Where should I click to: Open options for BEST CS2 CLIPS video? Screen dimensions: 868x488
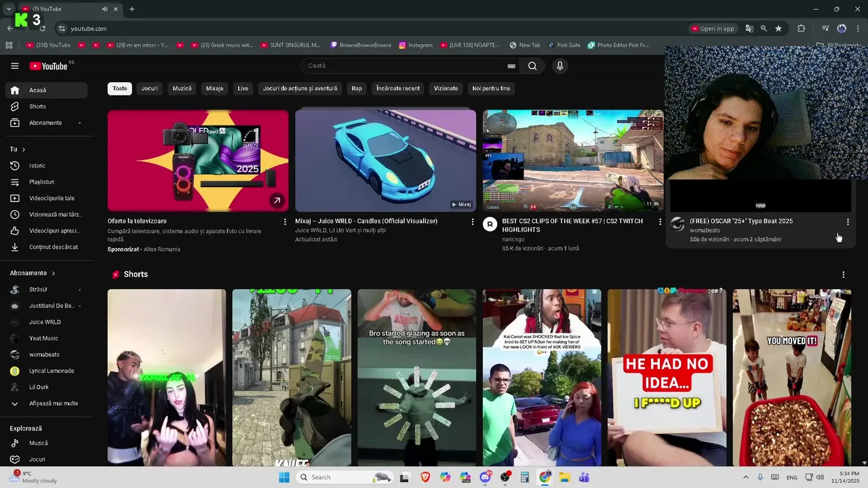(660, 222)
